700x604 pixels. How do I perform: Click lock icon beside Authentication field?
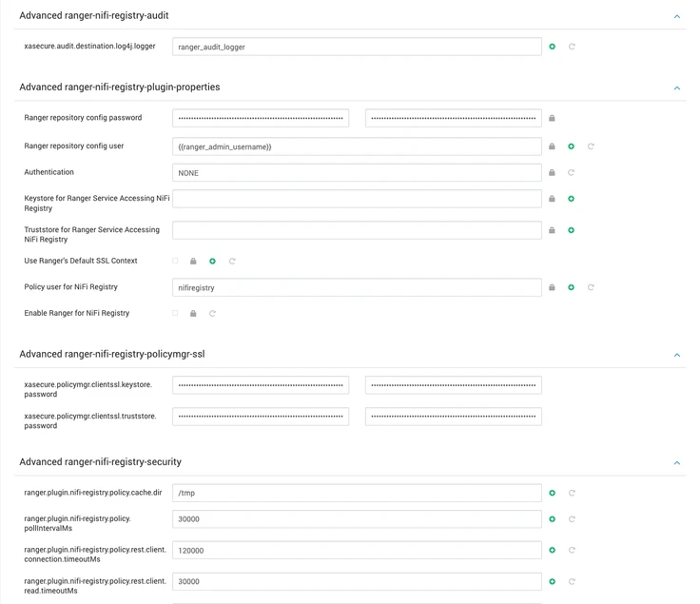tap(552, 173)
